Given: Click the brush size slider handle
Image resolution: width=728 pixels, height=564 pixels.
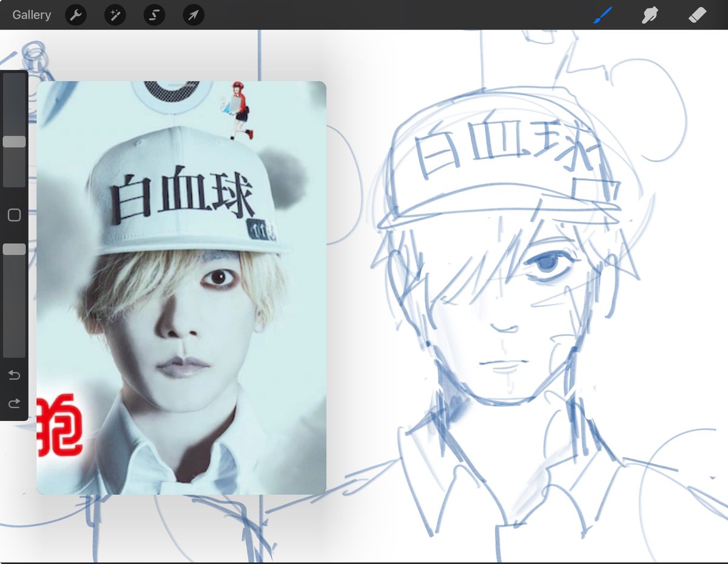Looking at the screenshot, I should (14, 141).
